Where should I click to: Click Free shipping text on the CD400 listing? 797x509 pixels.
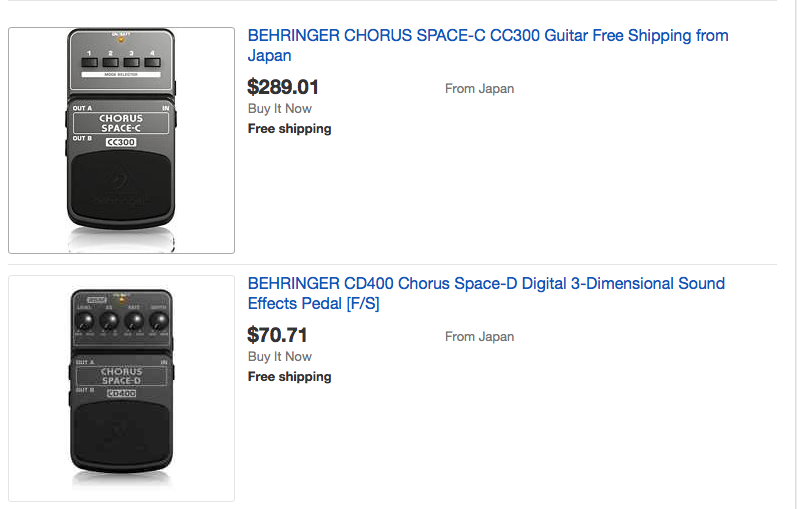(x=289, y=377)
